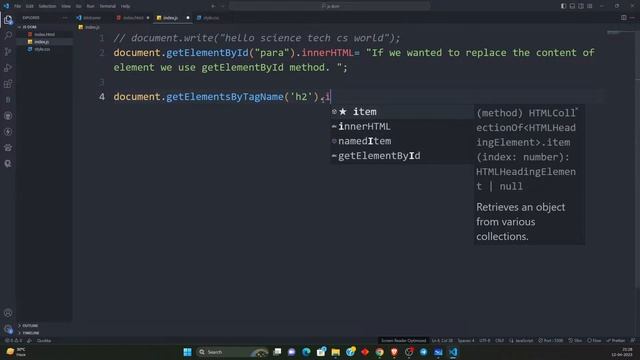The height and width of the screenshot is (360, 640).
Task: Toggle the panel layout icon in title bar
Action: [x=572, y=6]
